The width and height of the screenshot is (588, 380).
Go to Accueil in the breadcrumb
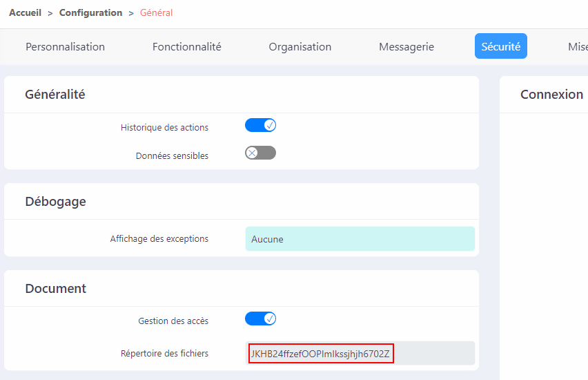pyautogui.click(x=25, y=12)
